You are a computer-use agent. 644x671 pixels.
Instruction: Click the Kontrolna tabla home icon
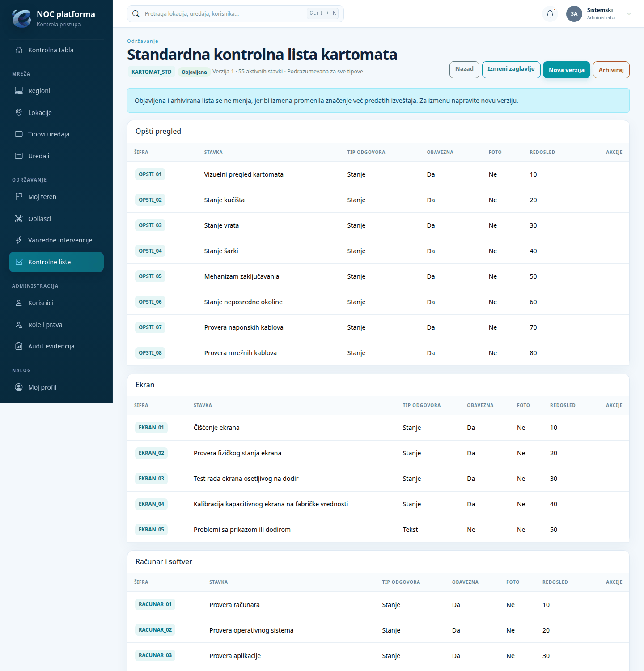[x=19, y=50]
